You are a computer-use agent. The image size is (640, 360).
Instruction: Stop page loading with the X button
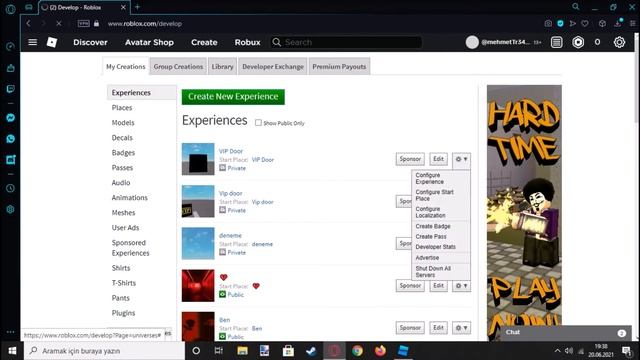[59, 24]
